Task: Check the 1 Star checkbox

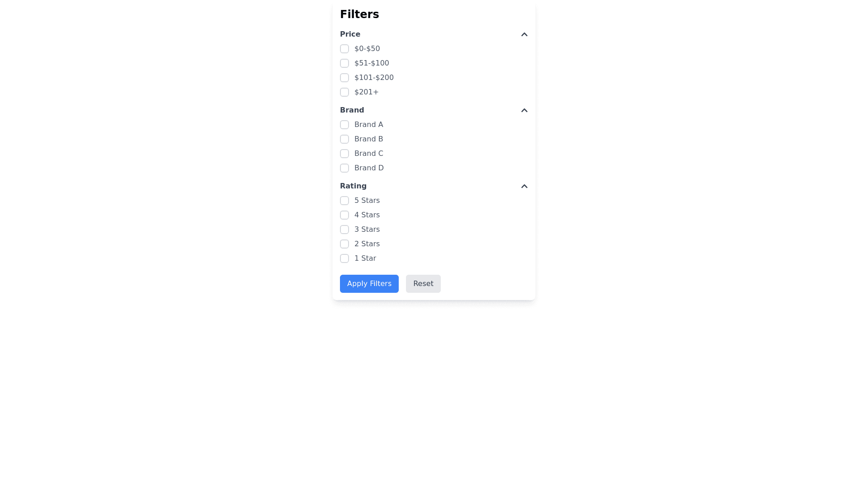Action: pyautogui.click(x=344, y=258)
